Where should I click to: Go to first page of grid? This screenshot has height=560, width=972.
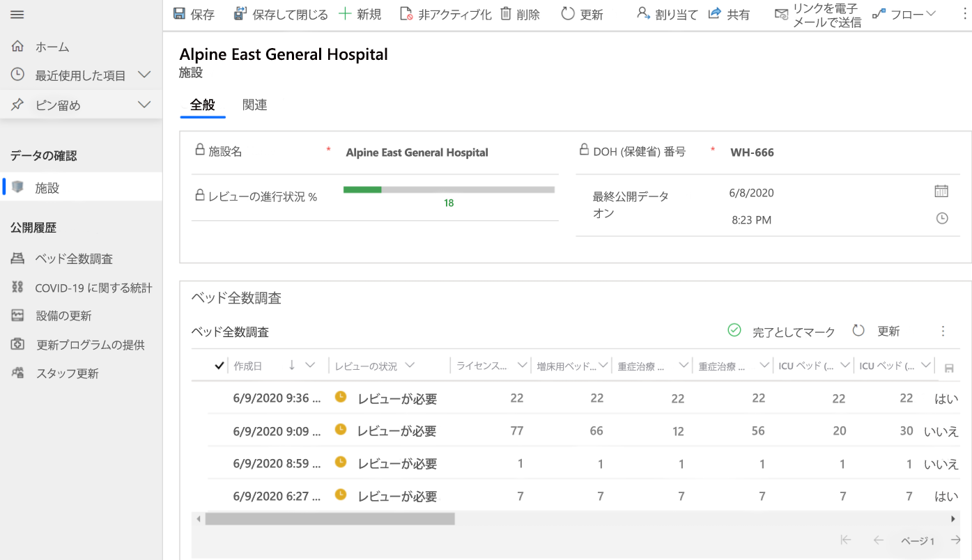tap(846, 540)
